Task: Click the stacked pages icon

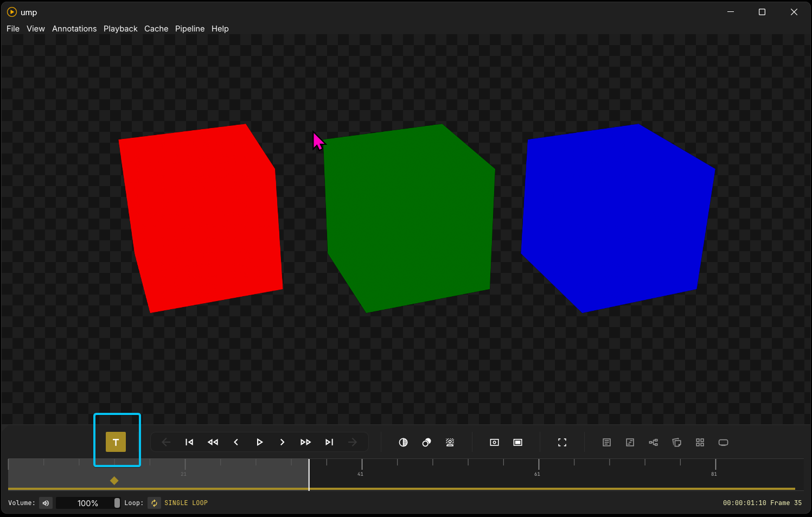Action: tap(676, 443)
